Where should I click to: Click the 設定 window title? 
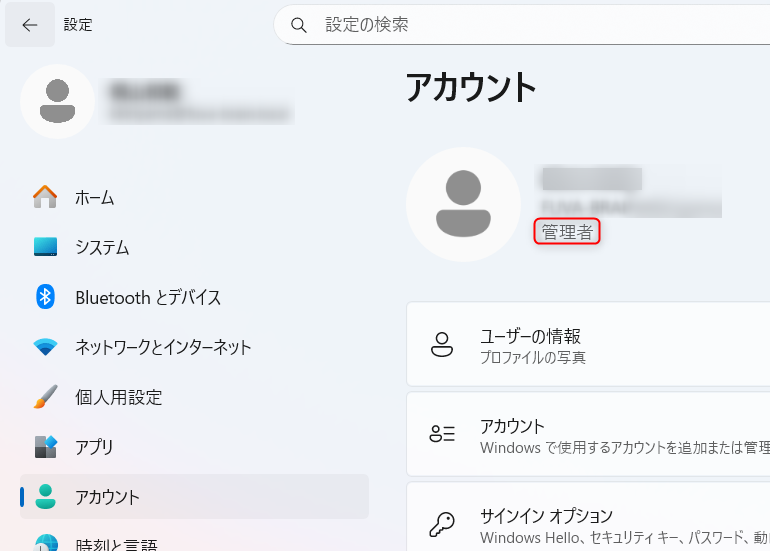click(78, 25)
